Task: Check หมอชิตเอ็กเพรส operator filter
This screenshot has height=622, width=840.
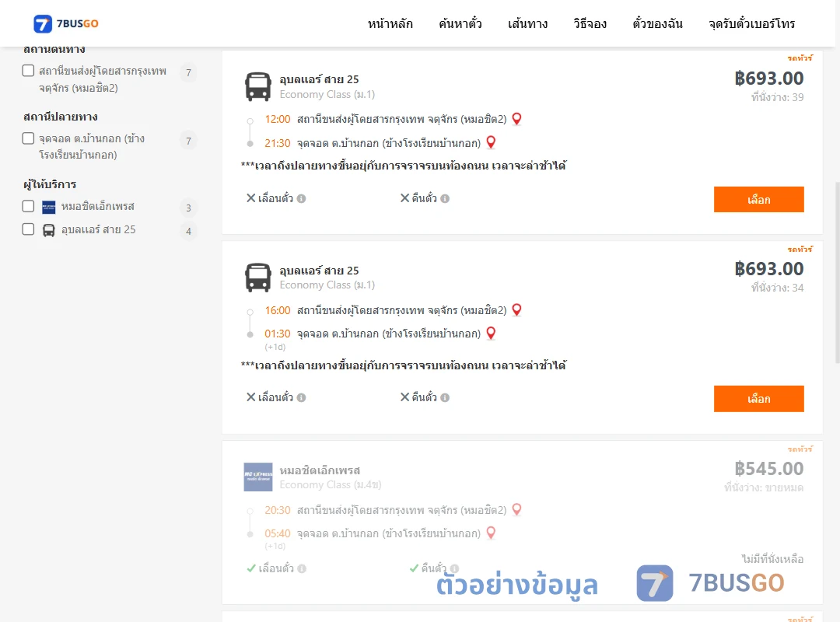Action: click(x=29, y=206)
